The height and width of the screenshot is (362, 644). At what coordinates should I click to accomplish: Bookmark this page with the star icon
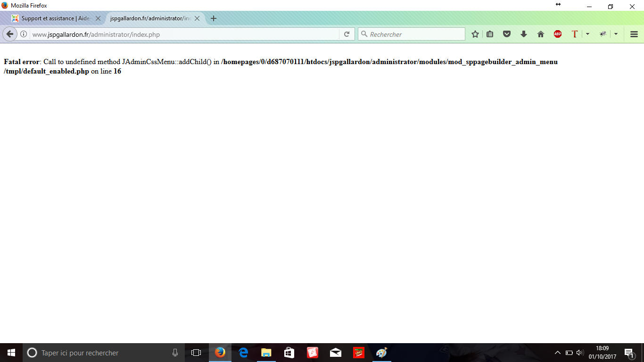[475, 34]
